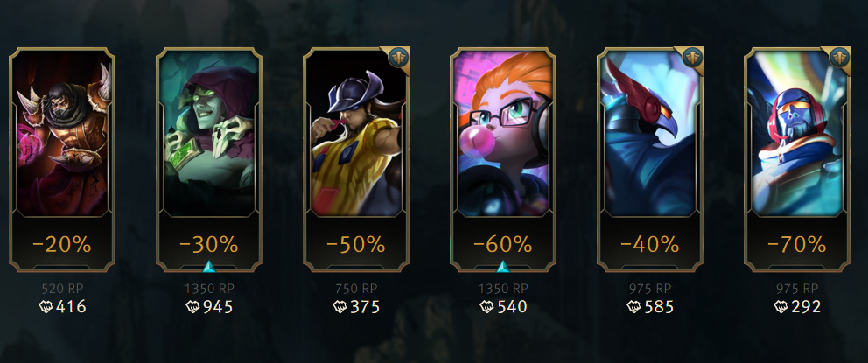This screenshot has height=363, width=868.
Task: Click the legacy badge on the -70% card
Action: (x=838, y=57)
